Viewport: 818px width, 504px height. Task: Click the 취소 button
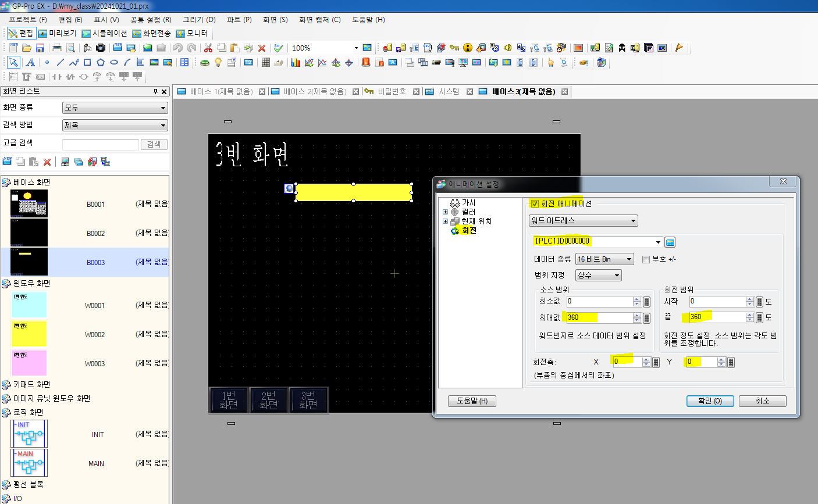tap(763, 401)
